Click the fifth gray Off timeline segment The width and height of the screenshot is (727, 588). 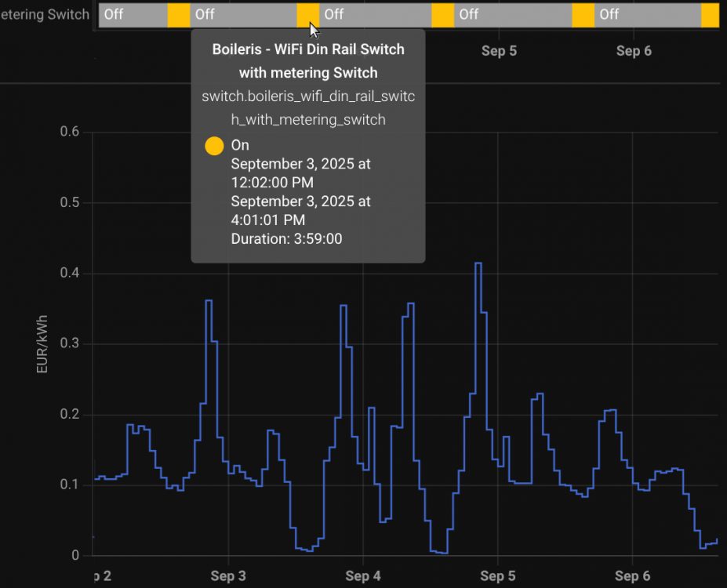pos(647,15)
